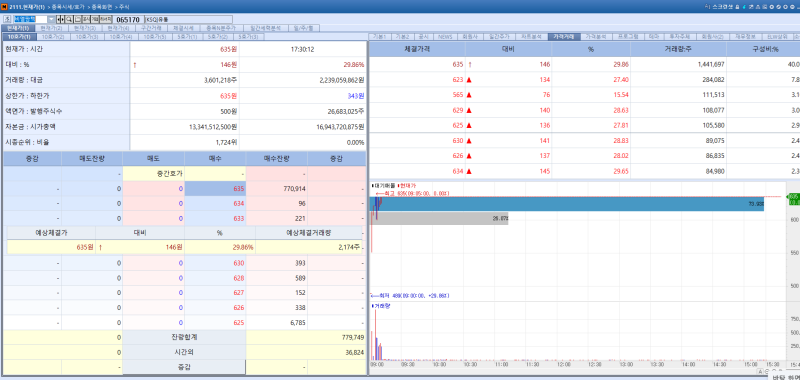Viewport: 800px width, 380px height.
Task: Switch to the 현재가(2) tab
Action: [x=52, y=28]
